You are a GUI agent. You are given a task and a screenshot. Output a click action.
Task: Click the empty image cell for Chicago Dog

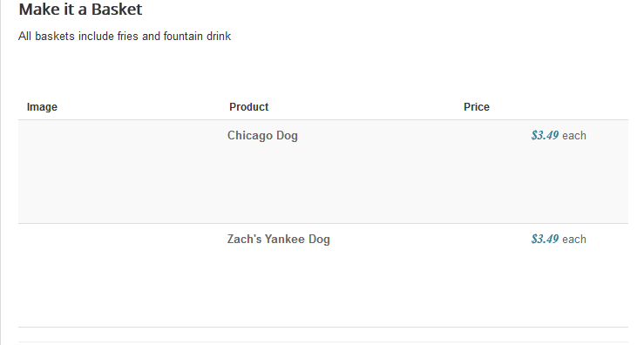pyautogui.click(x=122, y=172)
